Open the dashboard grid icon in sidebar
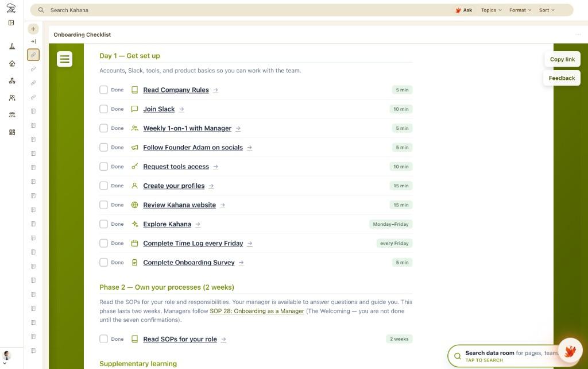The height and width of the screenshot is (369, 588). [12, 132]
